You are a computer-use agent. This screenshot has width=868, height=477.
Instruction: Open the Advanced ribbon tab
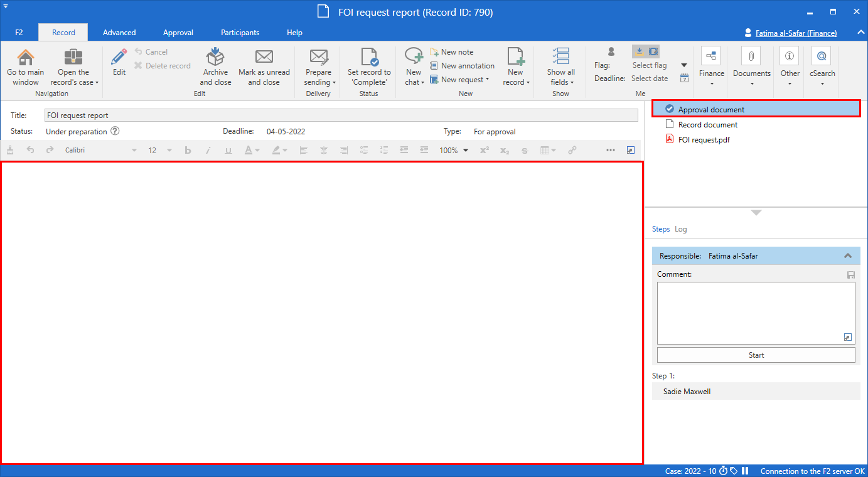point(119,33)
